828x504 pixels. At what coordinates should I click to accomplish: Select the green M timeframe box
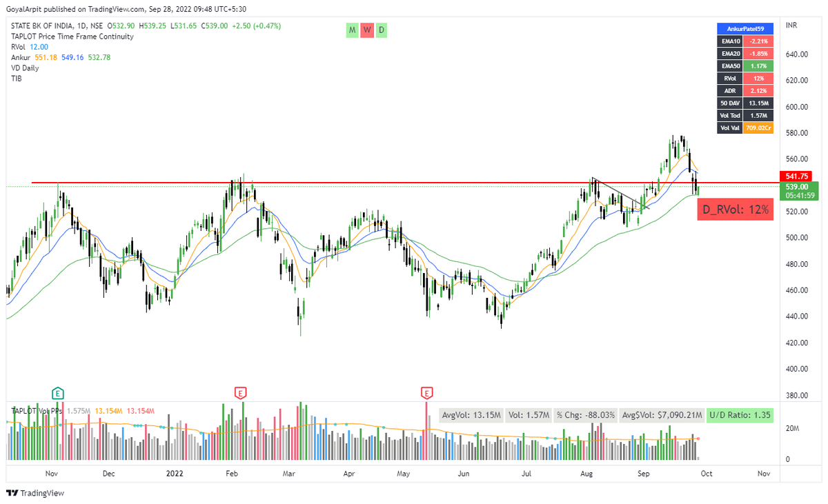(x=353, y=30)
